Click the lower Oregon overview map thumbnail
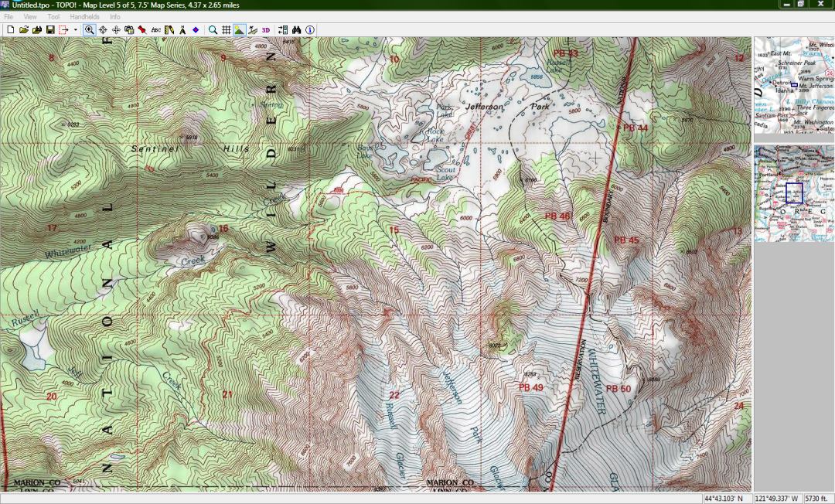The width and height of the screenshot is (835, 504). [x=793, y=193]
